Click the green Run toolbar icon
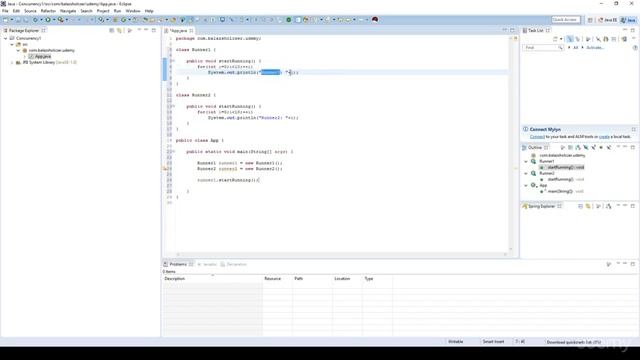The width and height of the screenshot is (640, 360). pyautogui.click(x=48, y=20)
